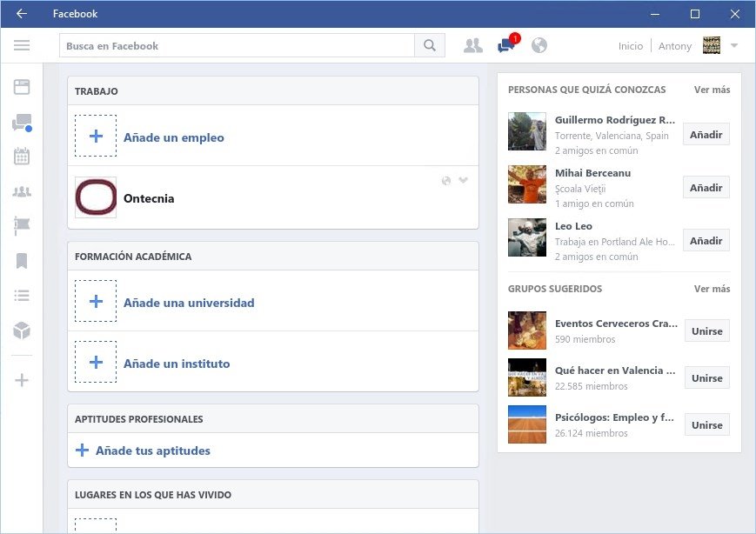Viewport: 756px width, 534px height.
Task: Change Ontecnia privacy globe setting
Action: [x=446, y=180]
